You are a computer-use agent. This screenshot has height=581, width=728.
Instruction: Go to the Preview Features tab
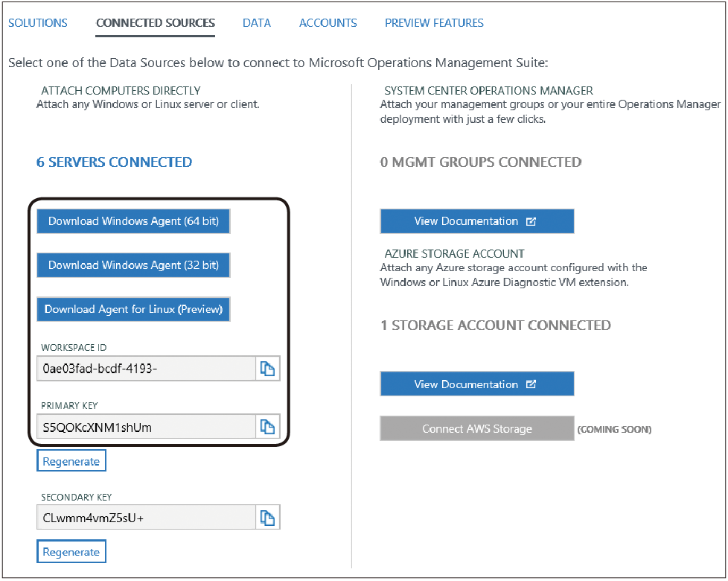[434, 23]
